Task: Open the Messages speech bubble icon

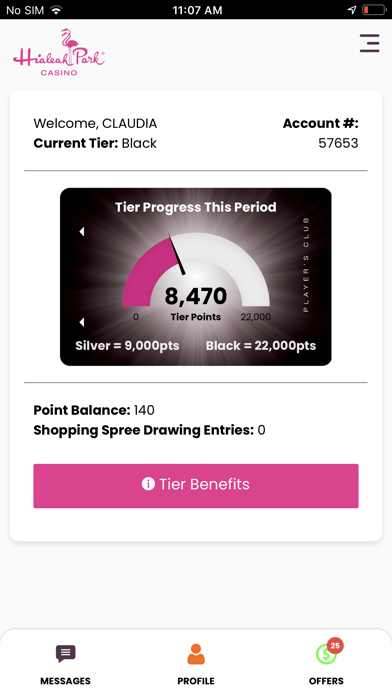Action: click(x=65, y=653)
